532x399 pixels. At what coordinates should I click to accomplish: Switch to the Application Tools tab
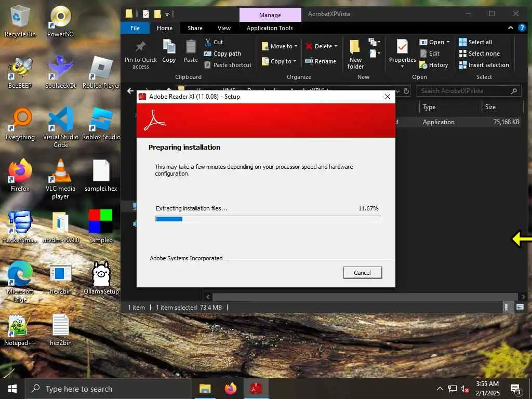point(270,28)
